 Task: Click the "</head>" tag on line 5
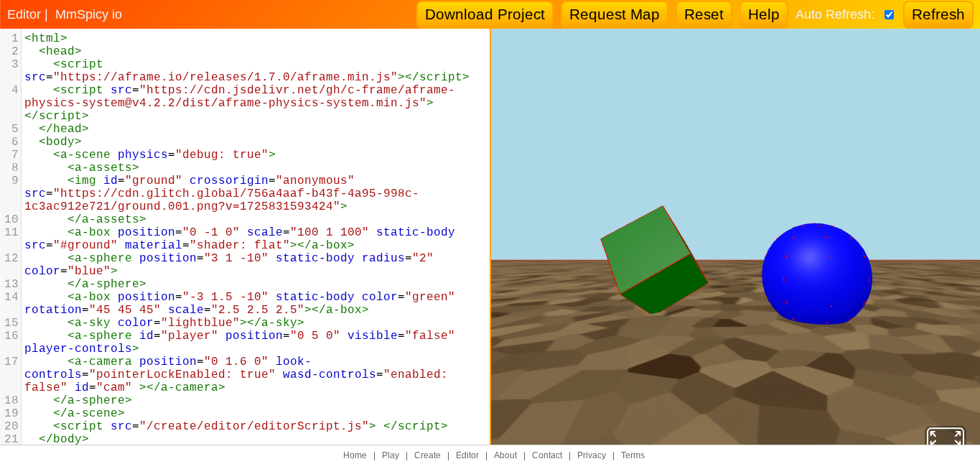[x=64, y=129]
